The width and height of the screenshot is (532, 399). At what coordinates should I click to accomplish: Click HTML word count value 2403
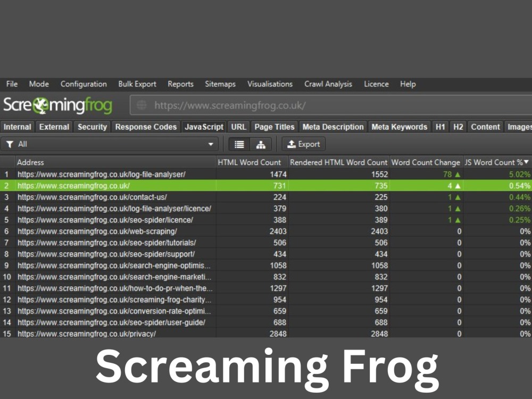278,231
